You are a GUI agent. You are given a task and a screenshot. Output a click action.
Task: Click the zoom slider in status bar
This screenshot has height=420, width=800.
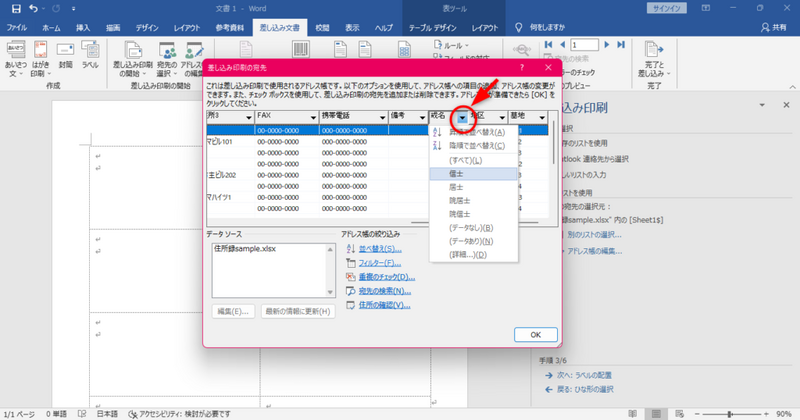point(731,414)
